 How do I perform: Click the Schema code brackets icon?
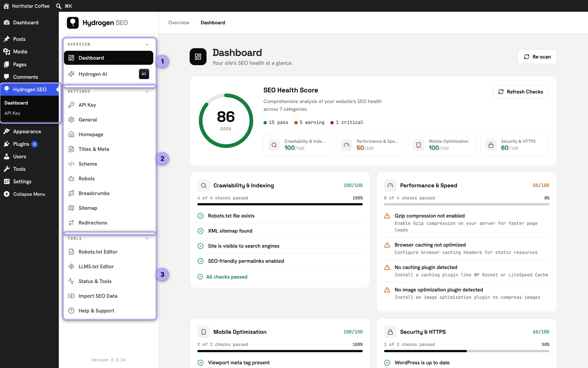coord(71,164)
